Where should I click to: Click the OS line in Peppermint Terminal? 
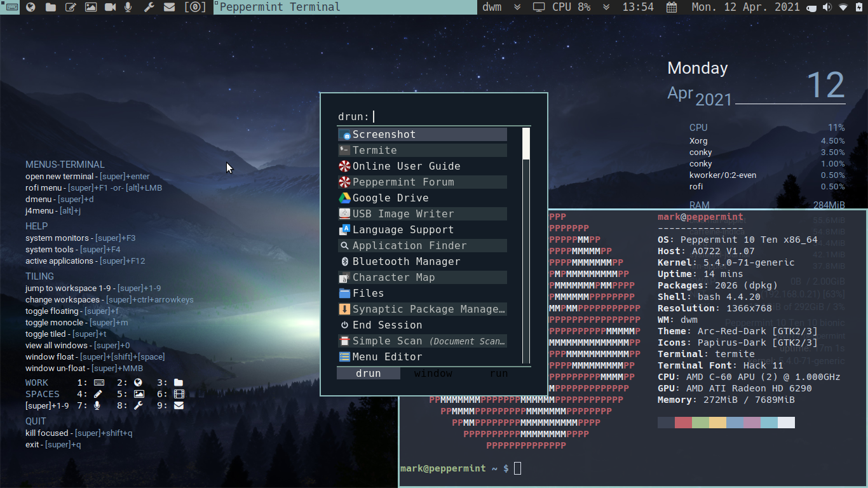point(738,240)
